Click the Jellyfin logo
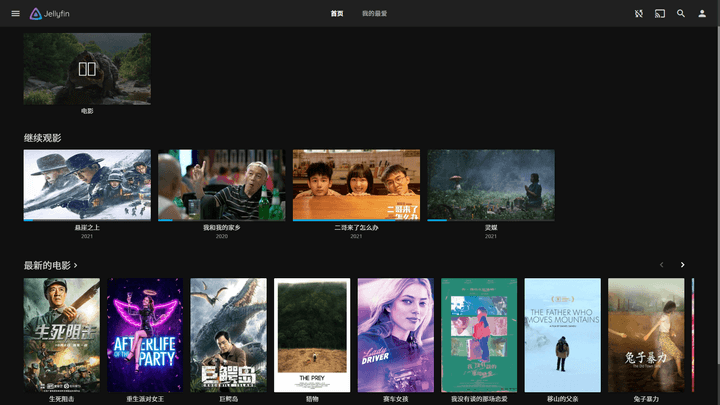This screenshot has height=405, width=720. click(50, 14)
